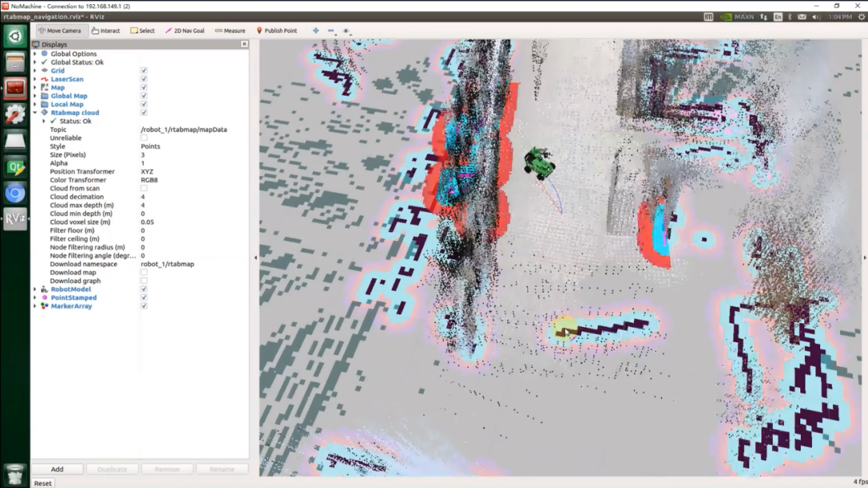Viewport: 868px width, 488px height.
Task: Open the Qt Creator dock icon
Action: pos(15,167)
